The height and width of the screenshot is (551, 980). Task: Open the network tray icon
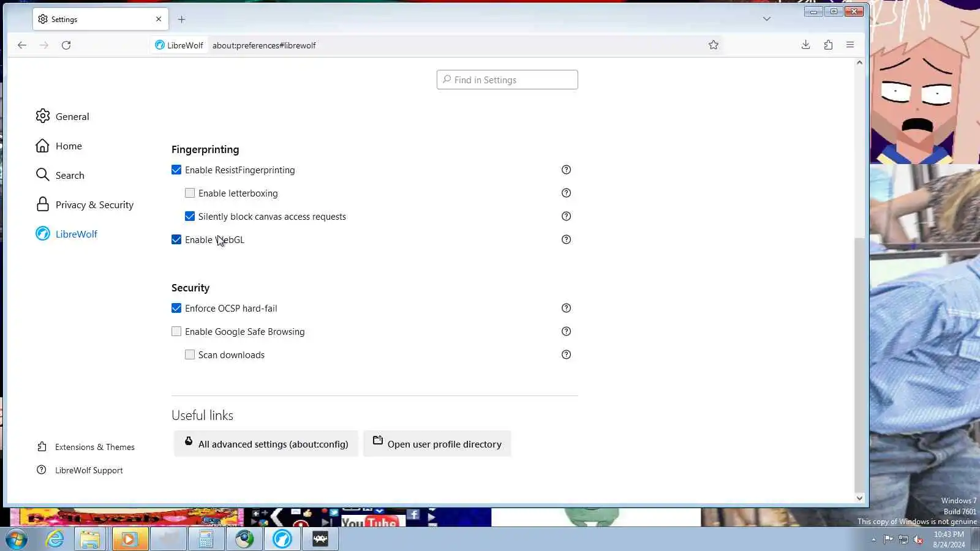(903, 539)
